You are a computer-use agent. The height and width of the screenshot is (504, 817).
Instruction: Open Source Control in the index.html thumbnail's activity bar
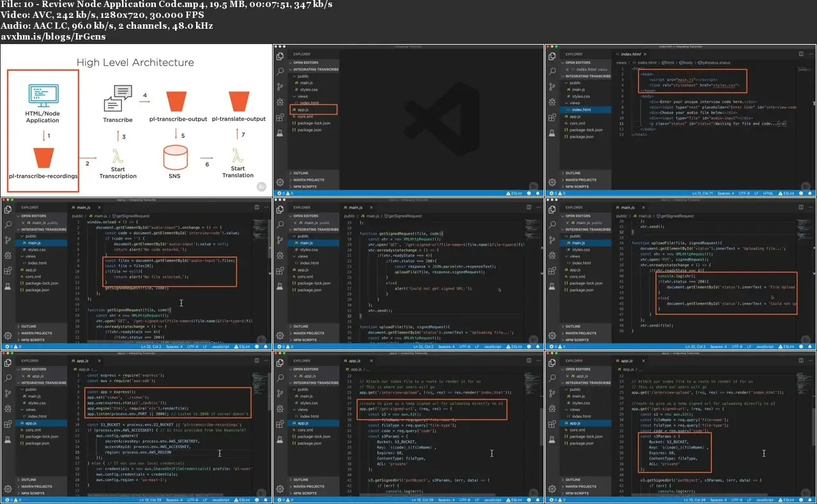tap(552, 87)
